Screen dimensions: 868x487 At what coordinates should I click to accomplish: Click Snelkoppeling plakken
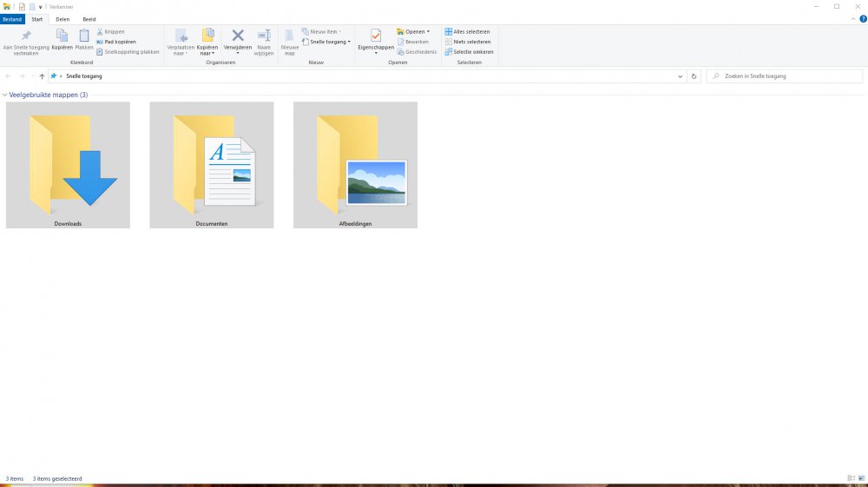[128, 51]
